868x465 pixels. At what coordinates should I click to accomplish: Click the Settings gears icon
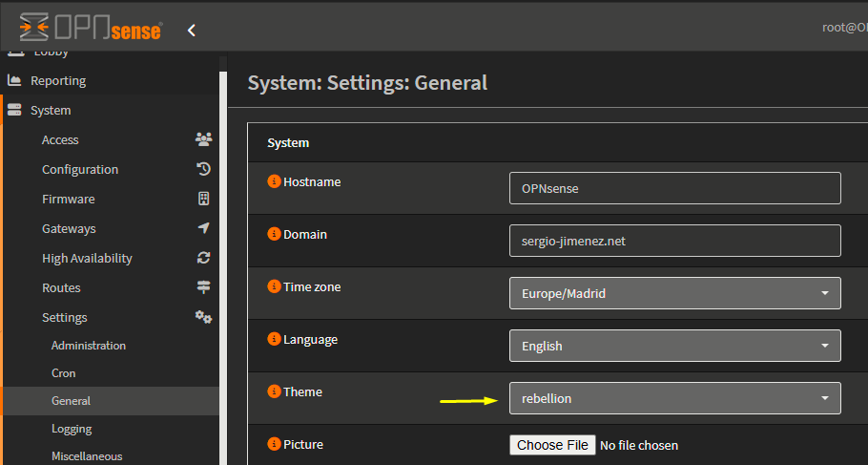pos(204,317)
